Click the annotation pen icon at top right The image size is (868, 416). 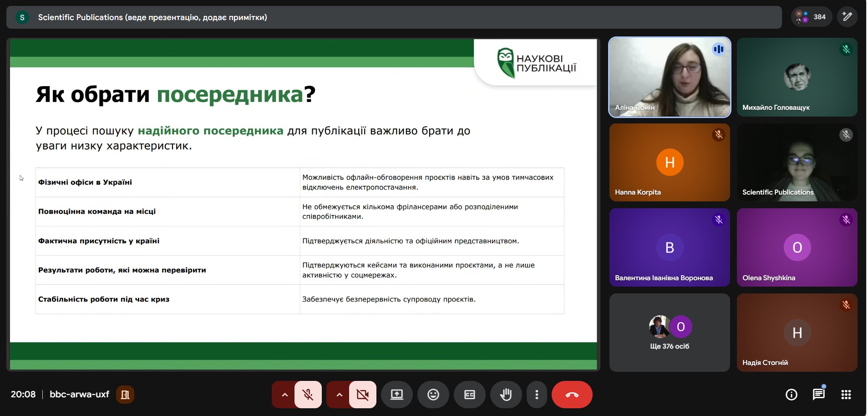coord(847,17)
